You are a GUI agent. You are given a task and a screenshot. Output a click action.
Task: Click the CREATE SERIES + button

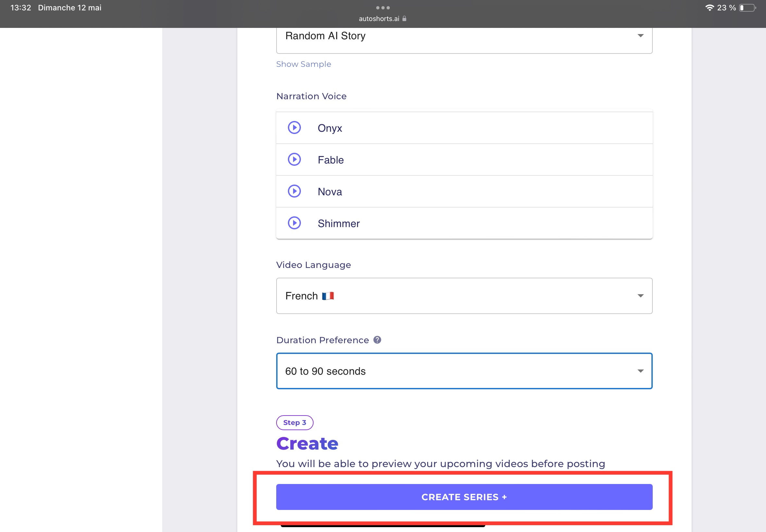pos(464,497)
